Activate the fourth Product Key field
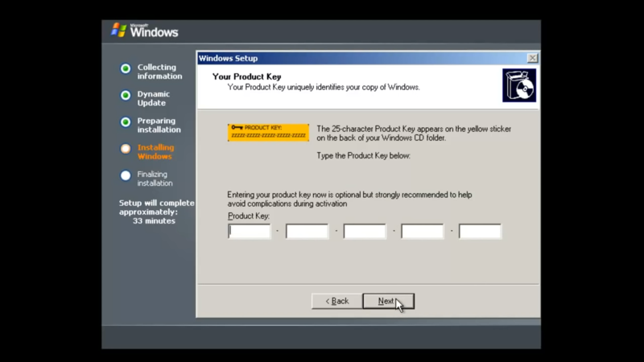Viewport: 644px width, 362px height. 422,231
